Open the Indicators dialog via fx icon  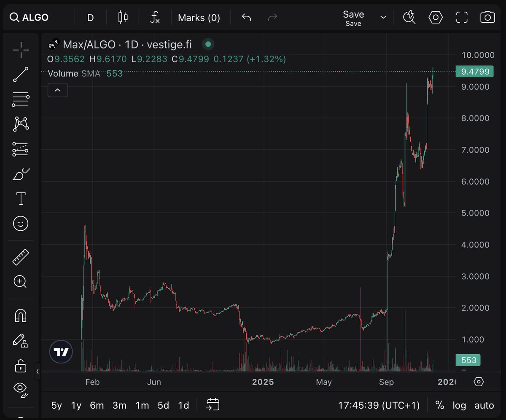point(154,17)
